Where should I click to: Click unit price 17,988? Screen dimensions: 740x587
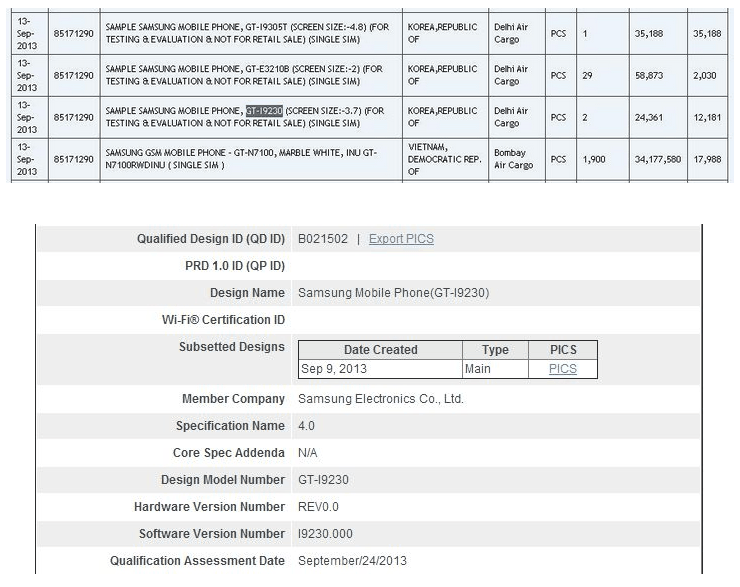point(707,159)
